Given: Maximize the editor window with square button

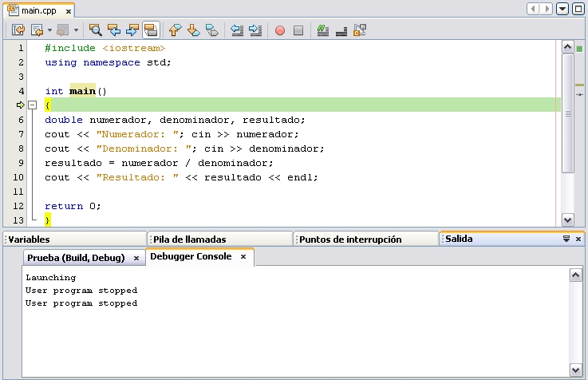Looking at the screenshot, I should (x=578, y=9).
